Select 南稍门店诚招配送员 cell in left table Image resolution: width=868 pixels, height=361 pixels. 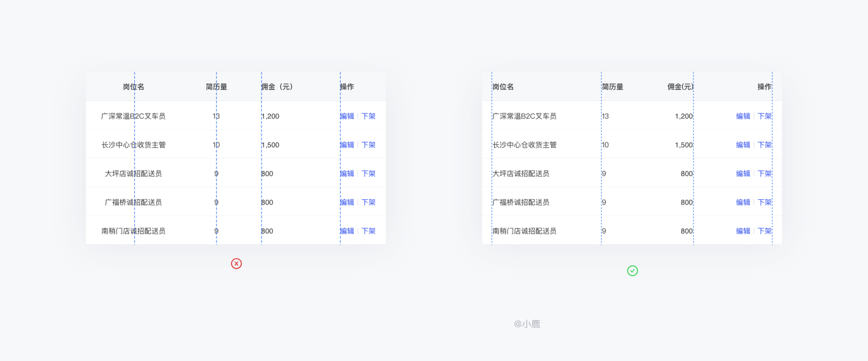coord(134,231)
